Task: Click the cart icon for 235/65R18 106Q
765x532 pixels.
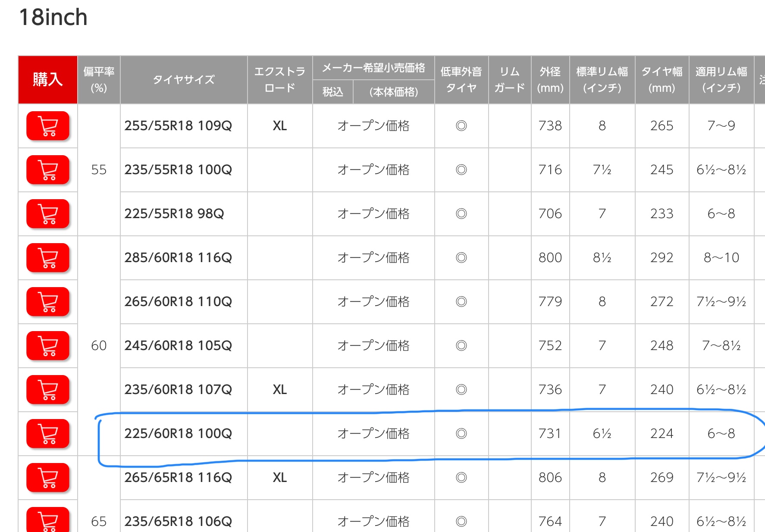Action: [x=48, y=520]
